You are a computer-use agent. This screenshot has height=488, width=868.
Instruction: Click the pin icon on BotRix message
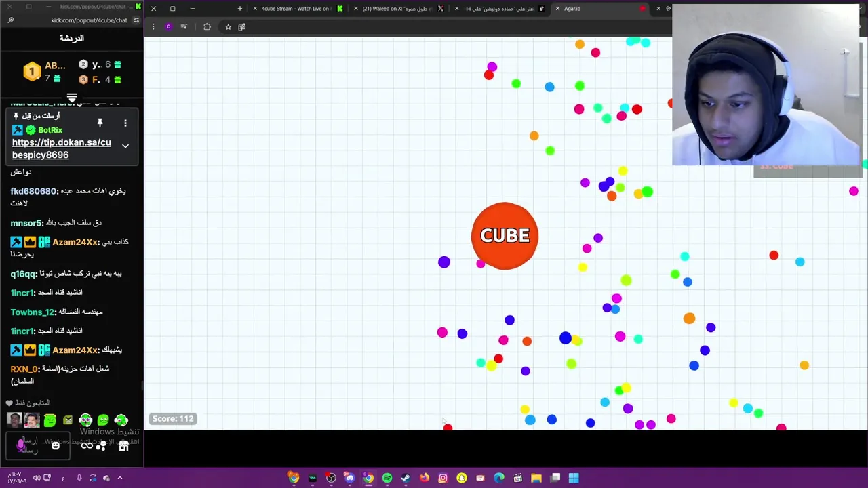tap(100, 123)
